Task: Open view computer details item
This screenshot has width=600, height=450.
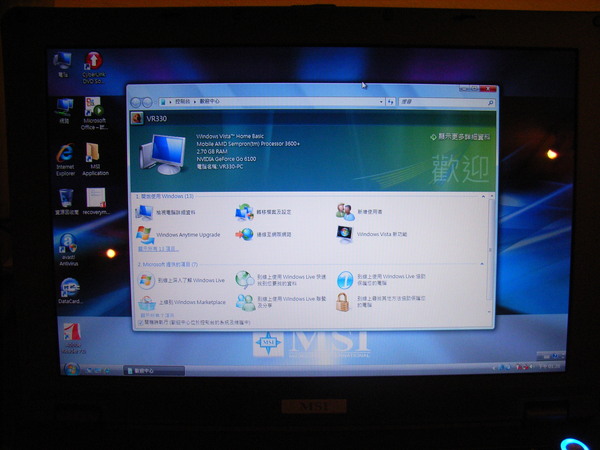Action: 166,212
